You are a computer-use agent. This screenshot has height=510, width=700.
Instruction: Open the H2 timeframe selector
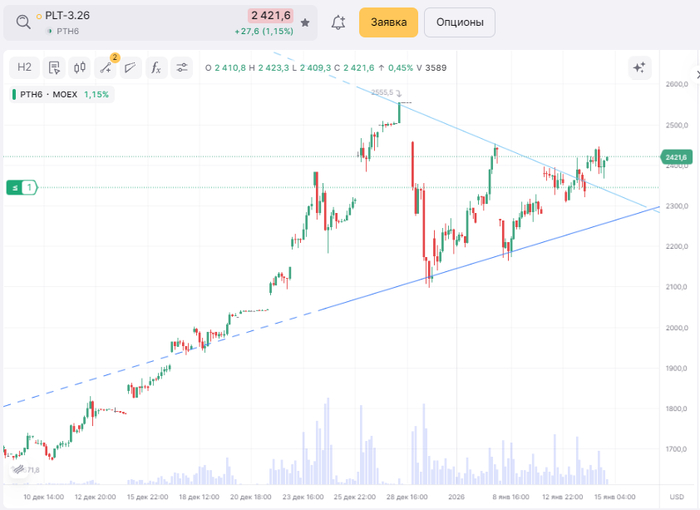pyautogui.click(x=25, y=68)
